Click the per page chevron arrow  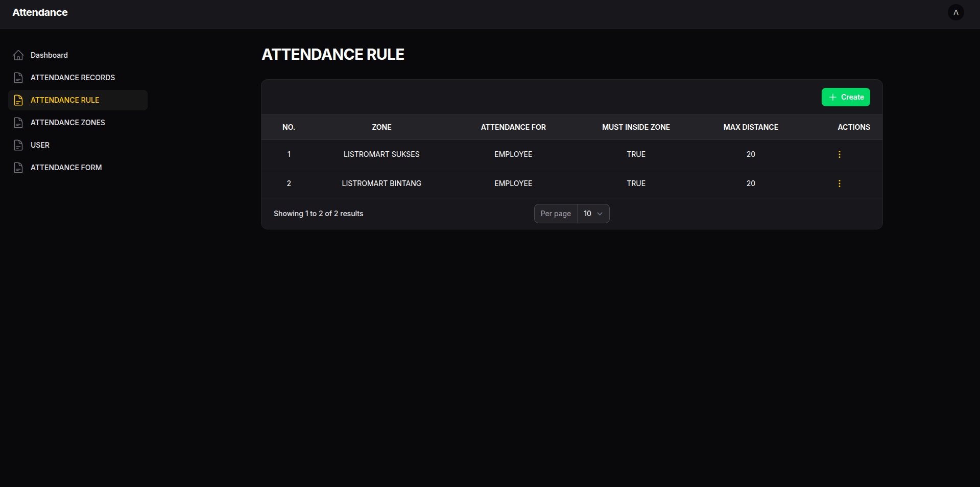pyautogui.click(x=600, y=214)
